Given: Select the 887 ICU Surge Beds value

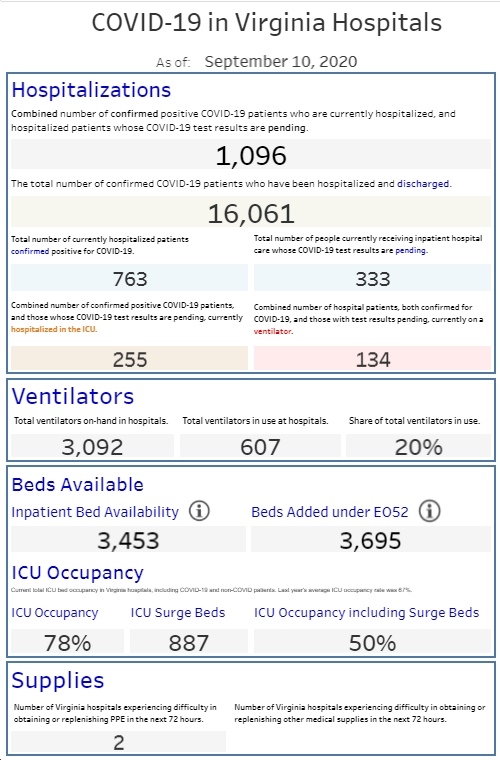Looking at the screenshot, I should [188, 642].
